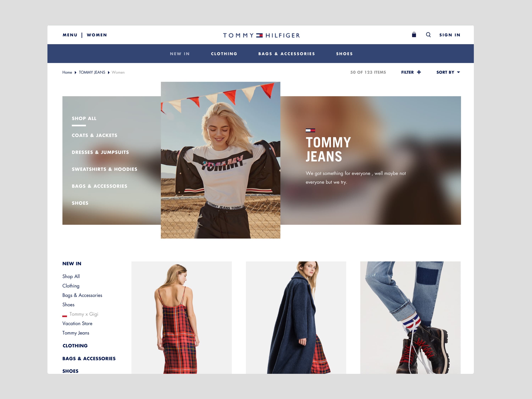The width and height of the screenshot is (532, 399).
Task: Select DRESSES & JUMPSUITS in banner
Action: click(100, 152)
